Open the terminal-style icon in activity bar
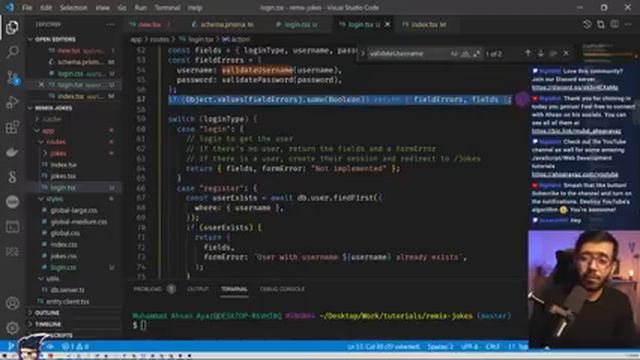The image size is (640, 360). 12,227
